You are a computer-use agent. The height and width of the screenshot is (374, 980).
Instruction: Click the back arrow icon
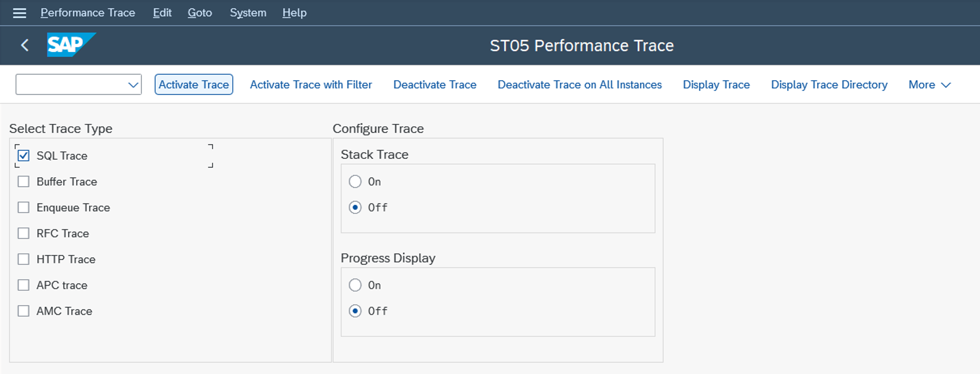pyautogui.click(x=25, y=45)
